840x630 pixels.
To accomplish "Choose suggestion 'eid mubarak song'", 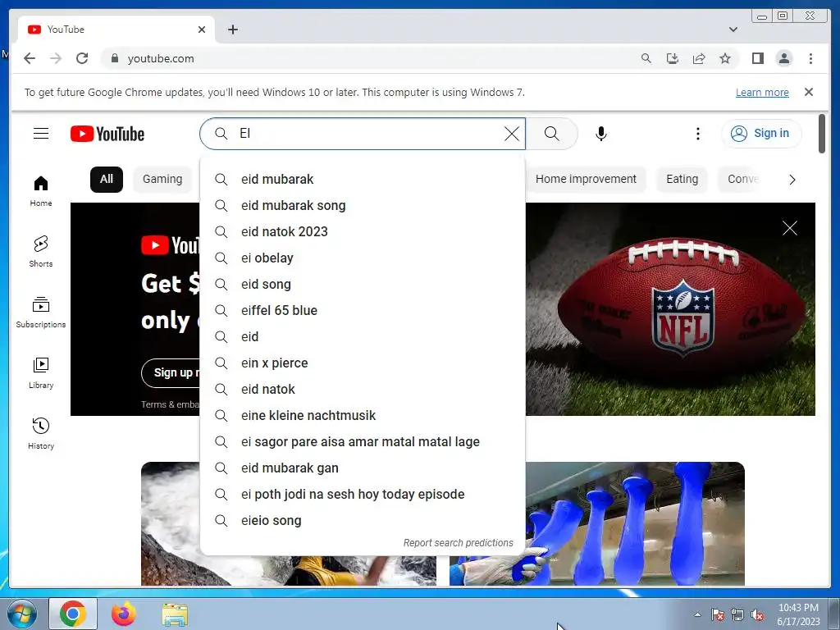I will point(362,205).
